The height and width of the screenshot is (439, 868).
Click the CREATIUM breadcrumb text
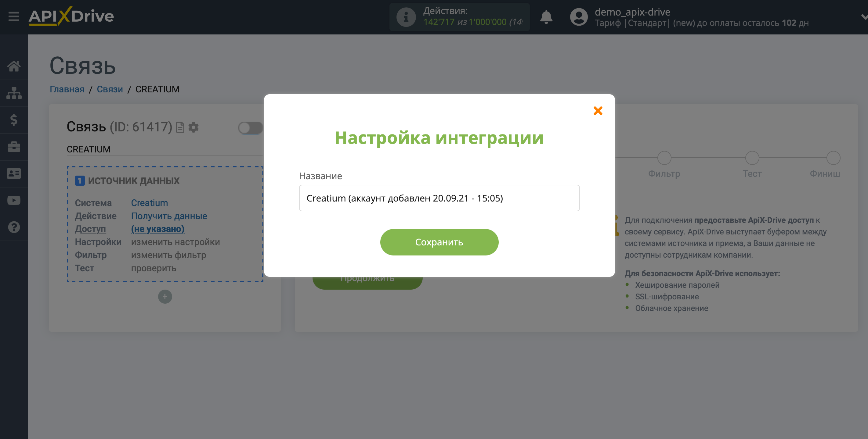(x=157, y=89)
